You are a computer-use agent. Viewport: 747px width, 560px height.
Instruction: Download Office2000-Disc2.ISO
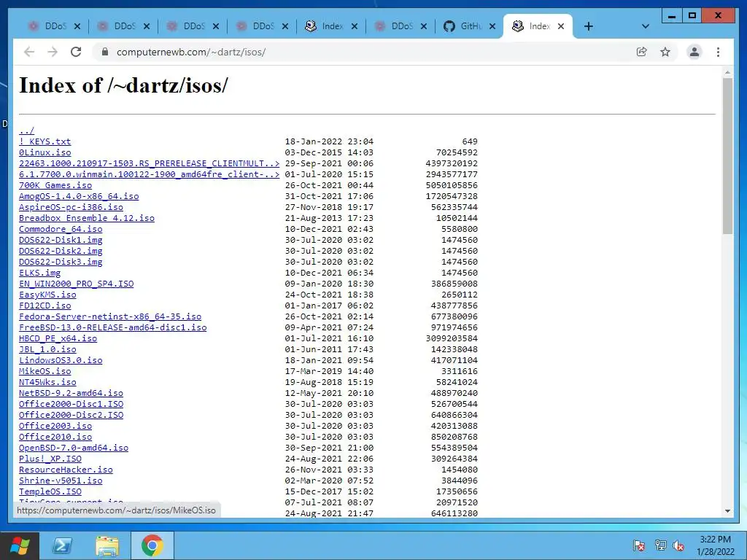pyautogui.click(x=71, y=415)
